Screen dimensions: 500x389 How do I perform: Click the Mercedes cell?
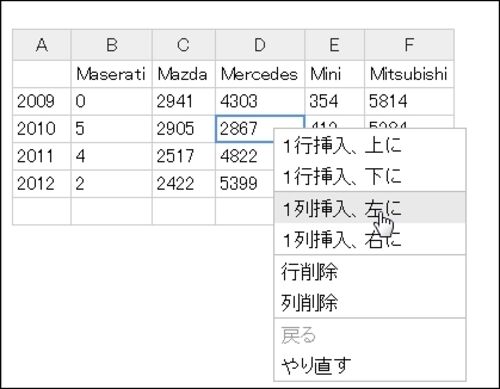260,74
